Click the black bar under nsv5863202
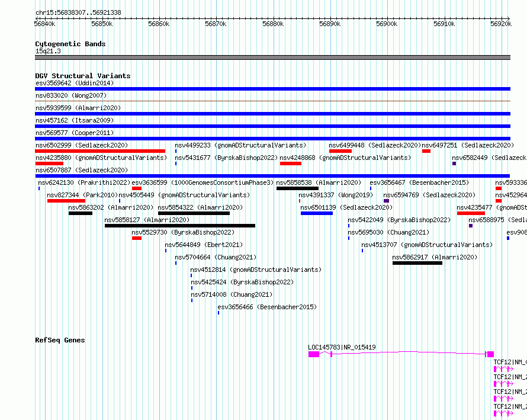 [81, 213]
